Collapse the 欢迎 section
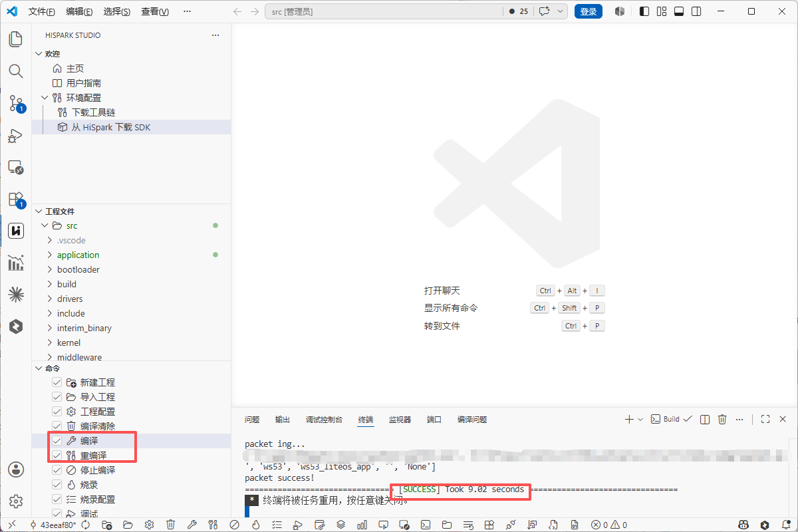Viewport: 798px width, 532px height. click(39, 54)
